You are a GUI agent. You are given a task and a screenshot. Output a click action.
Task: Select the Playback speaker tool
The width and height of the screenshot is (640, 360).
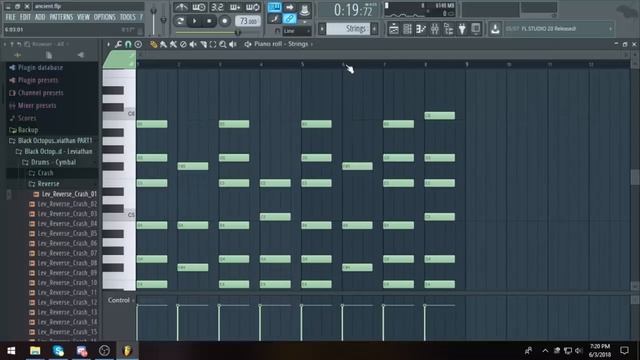(x=233, y=44)
